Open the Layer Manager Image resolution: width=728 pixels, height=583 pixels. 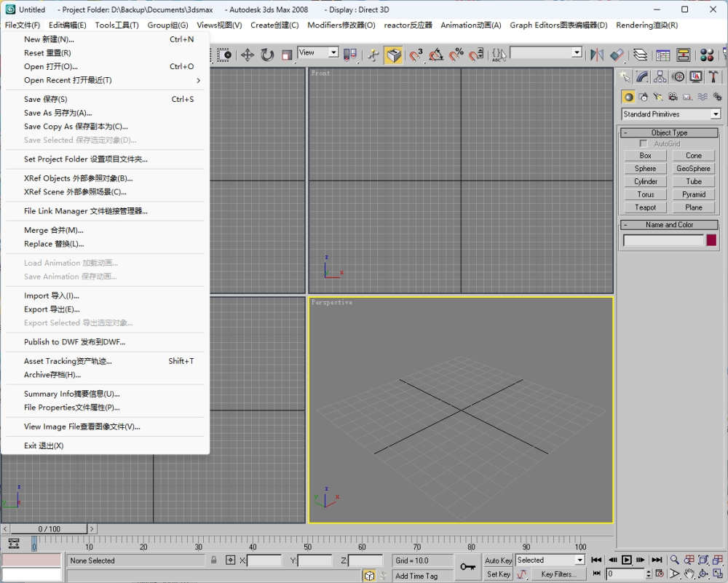tap(640, 55)
